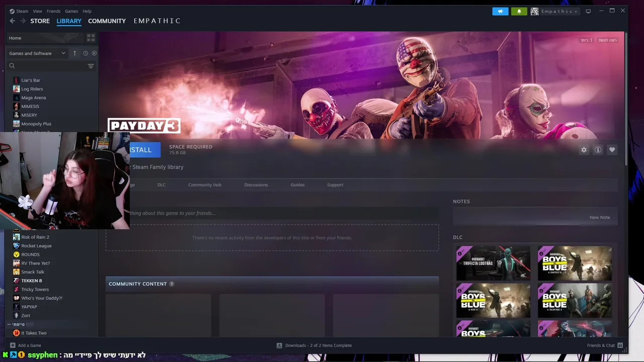Open Trifecta Lootbag DLC thumbnail
The width and height of the screenshot is (644, 362).
pos(493,263)
